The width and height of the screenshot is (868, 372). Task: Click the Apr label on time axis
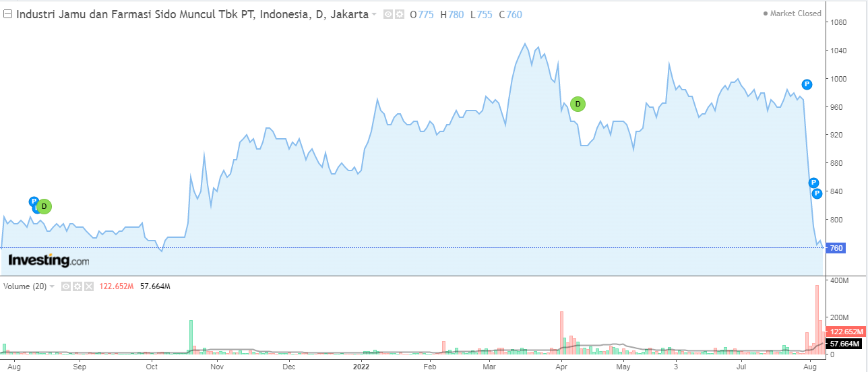tap(561, 367)
